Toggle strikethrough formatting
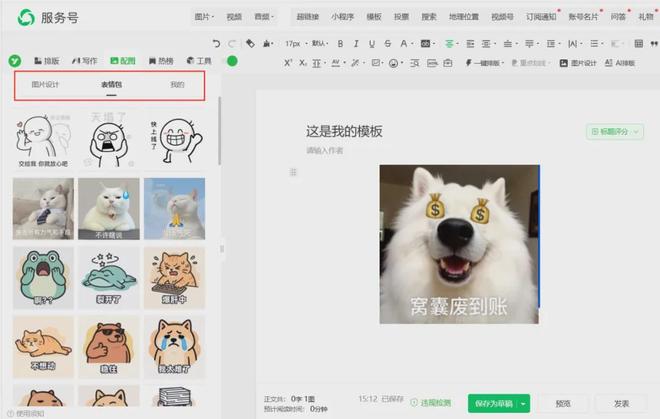The image size is (660, 419). click(388, 43)
